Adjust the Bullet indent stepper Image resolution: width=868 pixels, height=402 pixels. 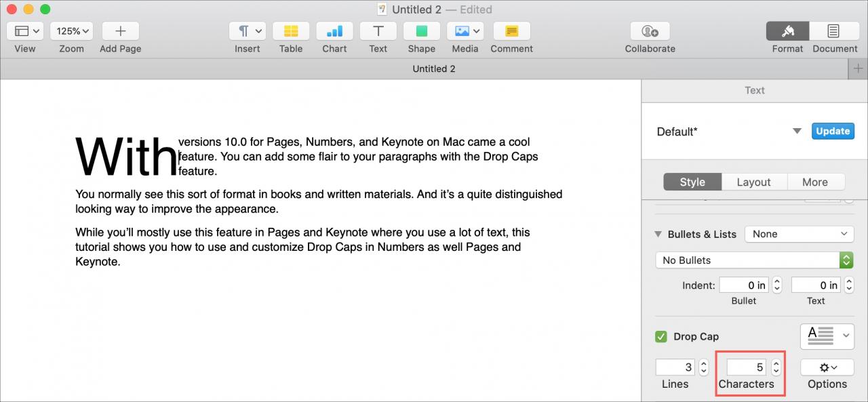pos(777,285)
